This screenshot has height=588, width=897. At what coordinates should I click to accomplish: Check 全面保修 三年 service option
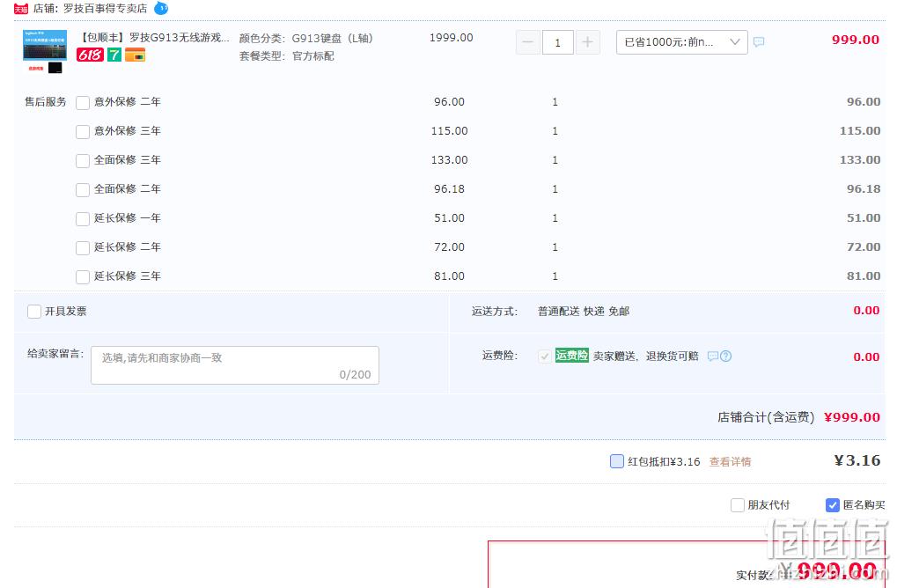click(x=83, y=161)
